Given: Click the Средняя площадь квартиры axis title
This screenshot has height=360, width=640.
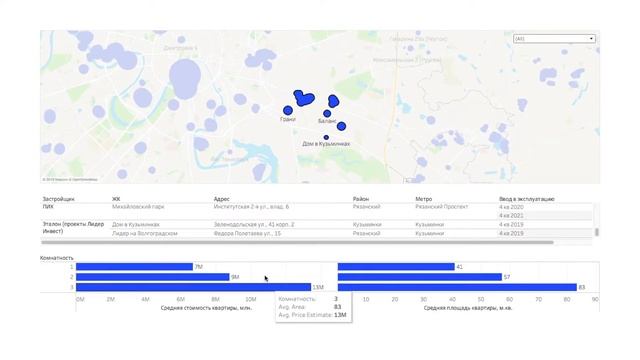Looking at the screenshot, I should pos(468,308).
